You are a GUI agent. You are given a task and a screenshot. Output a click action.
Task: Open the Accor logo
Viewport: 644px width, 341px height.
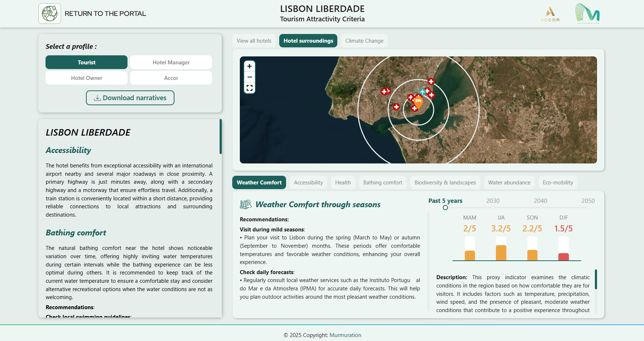[550, 14]
